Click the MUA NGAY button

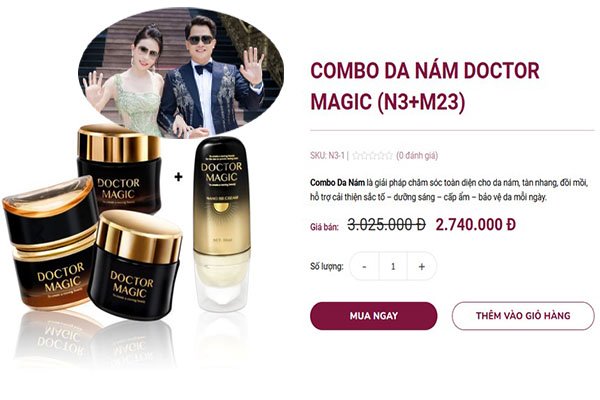(373, 316)
